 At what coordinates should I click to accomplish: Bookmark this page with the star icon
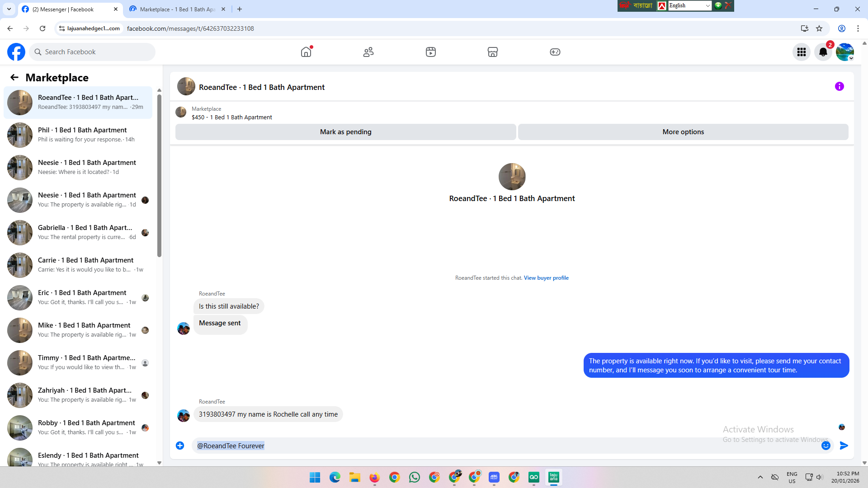(819, 28)
